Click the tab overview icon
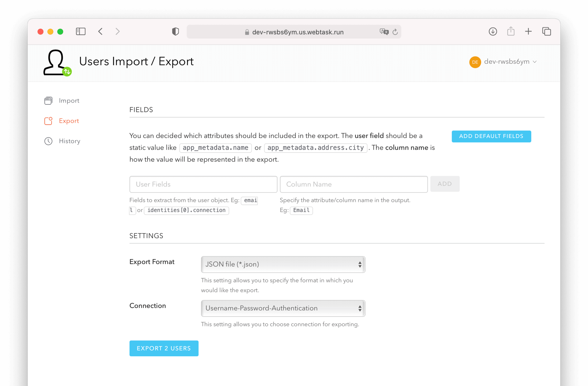Viewport: 588px width, 386px height. pyautogui.click(x=546, y=32)
